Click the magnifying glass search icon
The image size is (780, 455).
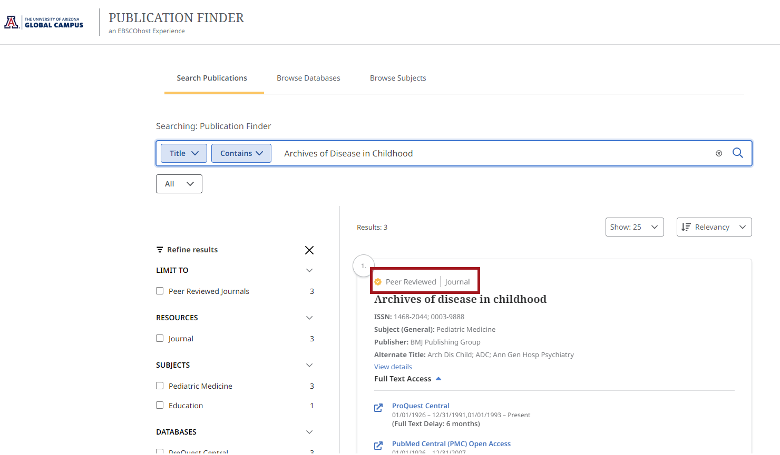coord(738,153)
